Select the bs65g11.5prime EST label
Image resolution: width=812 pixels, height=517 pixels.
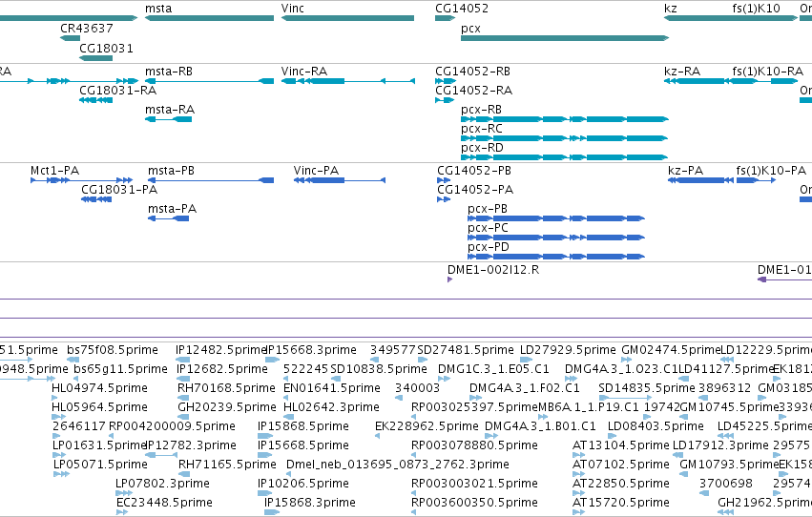tap(120, 369)
